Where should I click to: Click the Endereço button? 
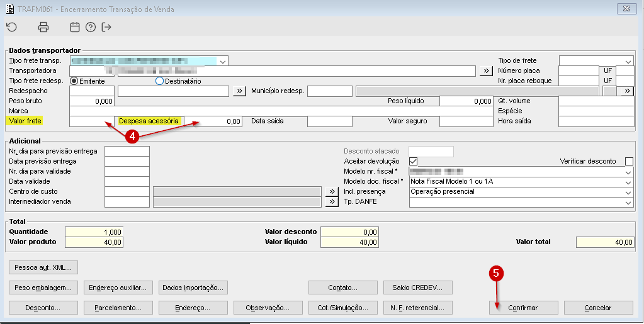tap(193, 308)
